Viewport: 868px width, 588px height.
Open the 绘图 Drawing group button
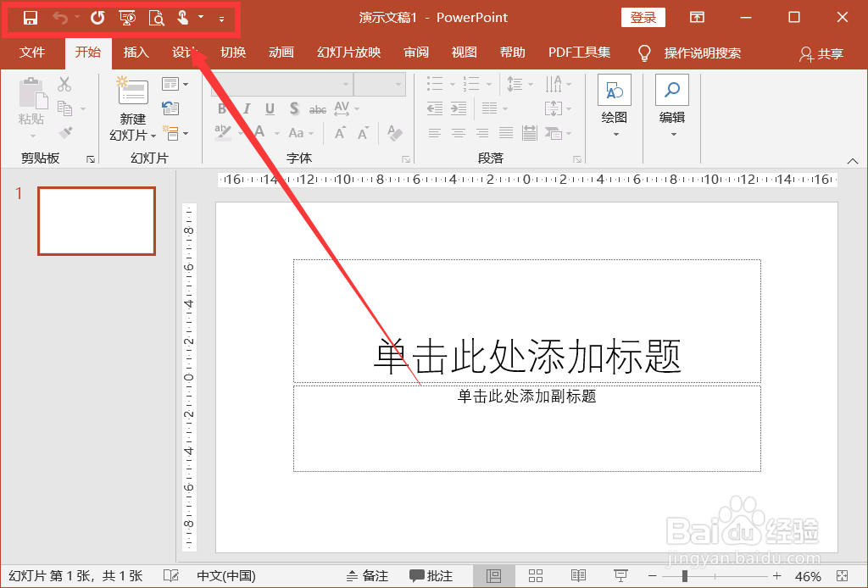(615, 106)
